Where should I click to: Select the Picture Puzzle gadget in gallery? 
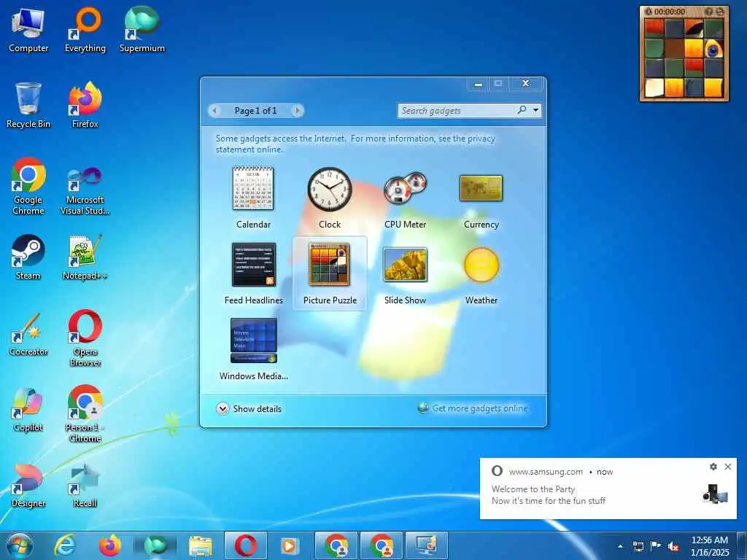(330, 273)
